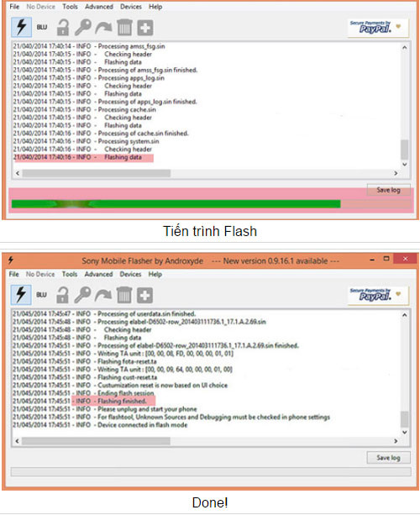Click the 'Ending flash session' log line
The width and height of the screenshot is (420, 515).
[x=83, y=393]
